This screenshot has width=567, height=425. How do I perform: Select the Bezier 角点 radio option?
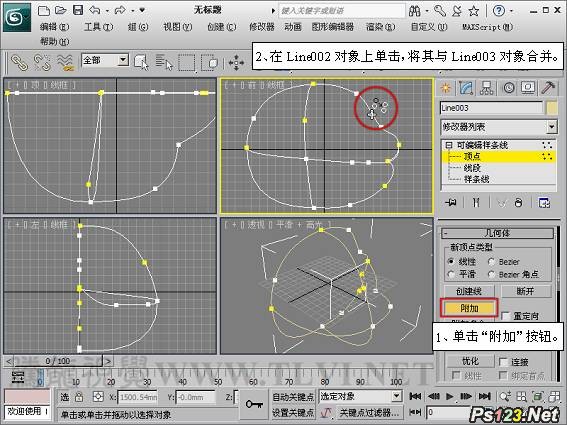click(x=491, y=275)
